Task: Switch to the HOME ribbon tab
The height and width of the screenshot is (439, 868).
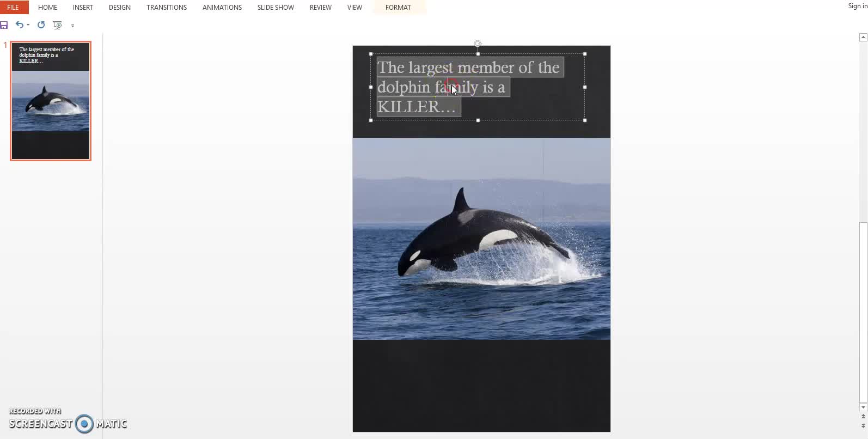Action: [x=47, y=7]
